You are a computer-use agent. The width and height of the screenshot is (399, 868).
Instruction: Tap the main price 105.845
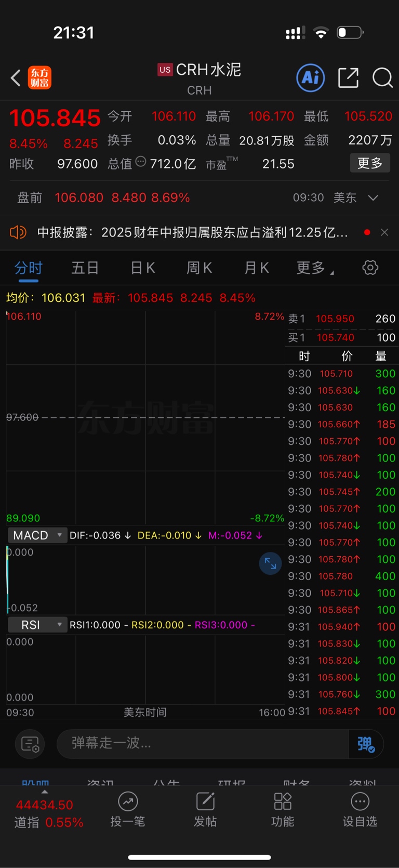(55, 118)
